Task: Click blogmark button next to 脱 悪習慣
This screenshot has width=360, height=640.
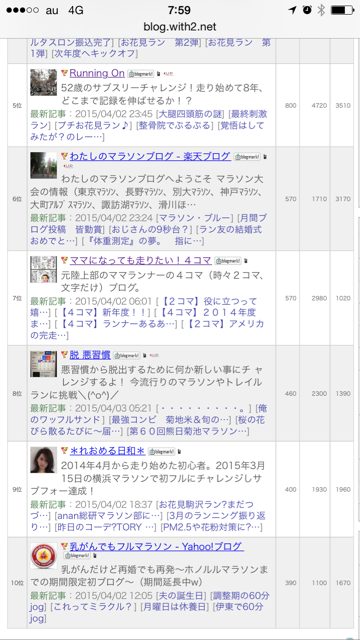Action: (x=127, y=356)
